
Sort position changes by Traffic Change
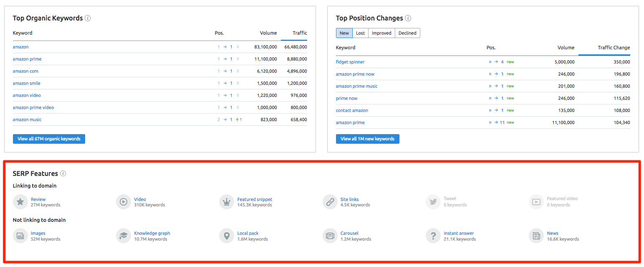[614, 48]
